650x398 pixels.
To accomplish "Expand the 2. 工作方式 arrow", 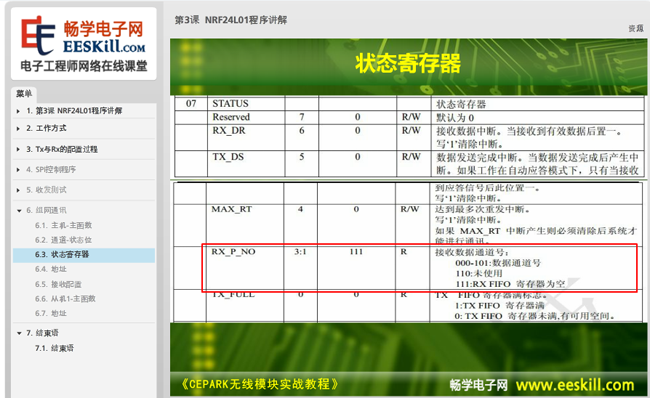I will (x=18, y=129).
